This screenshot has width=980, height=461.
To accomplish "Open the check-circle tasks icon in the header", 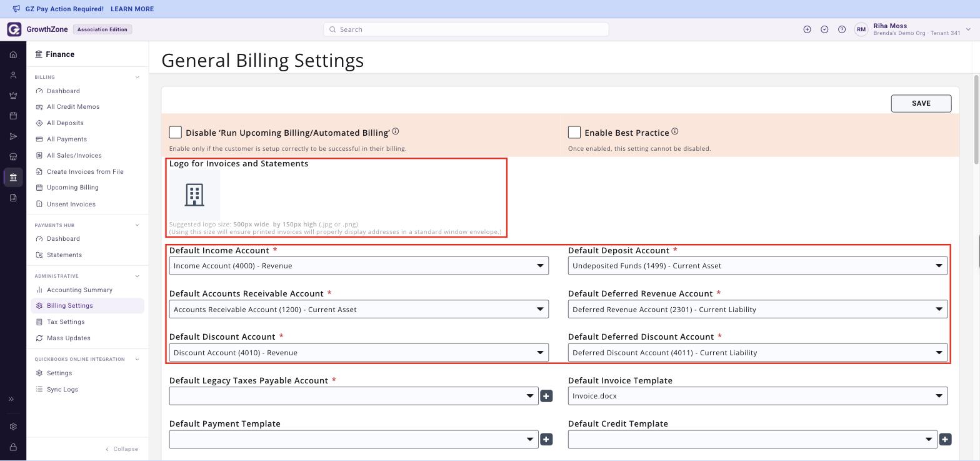I will pos(824,29).
